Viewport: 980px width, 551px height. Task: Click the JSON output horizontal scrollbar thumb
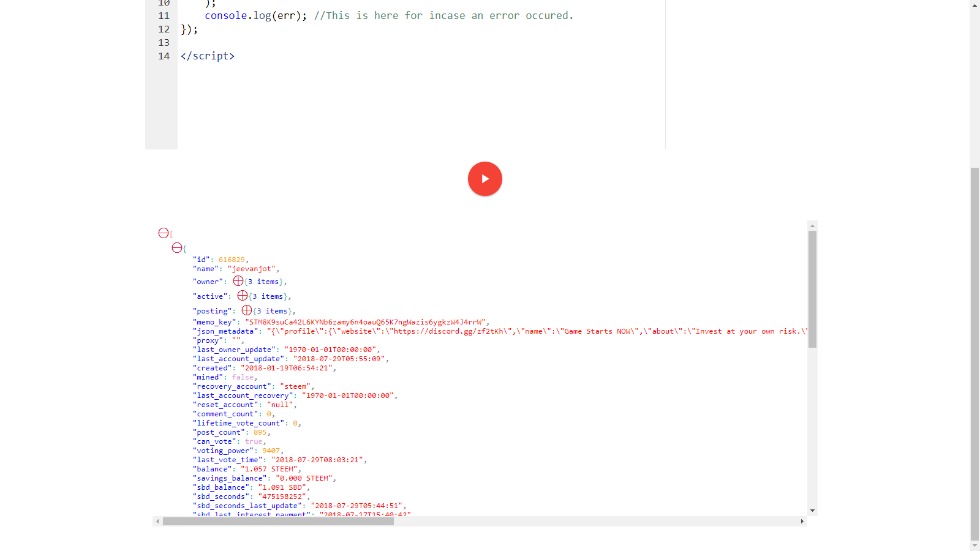(x=278, y=522)
